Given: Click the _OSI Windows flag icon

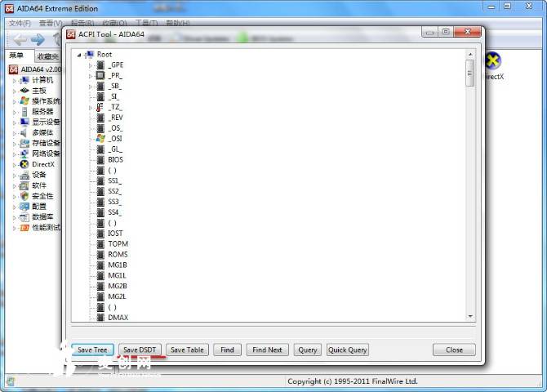Looking at the screenshot, I should tap(100, 139).
